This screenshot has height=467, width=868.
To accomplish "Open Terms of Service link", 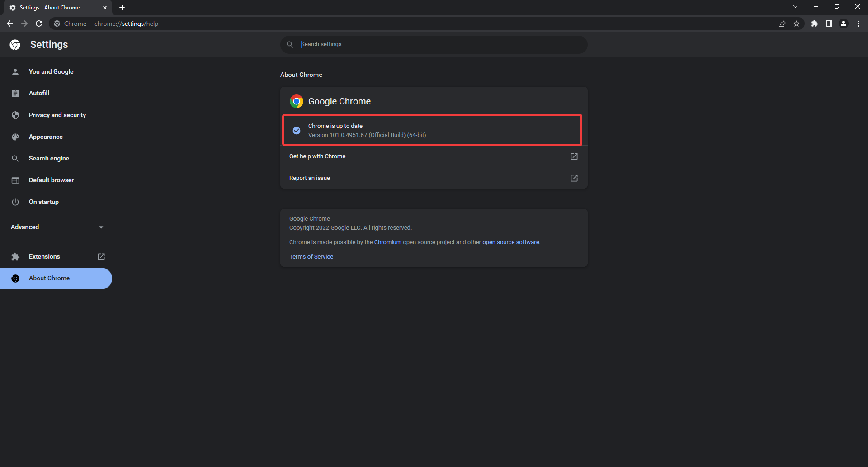I will [311, 257].
